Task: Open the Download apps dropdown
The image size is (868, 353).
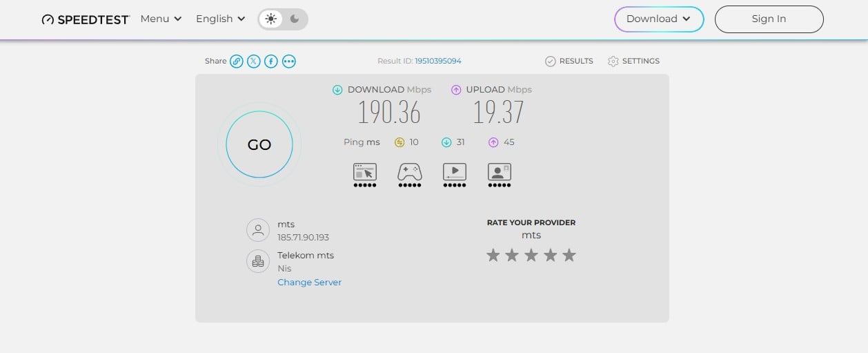Action: point(659,19)
